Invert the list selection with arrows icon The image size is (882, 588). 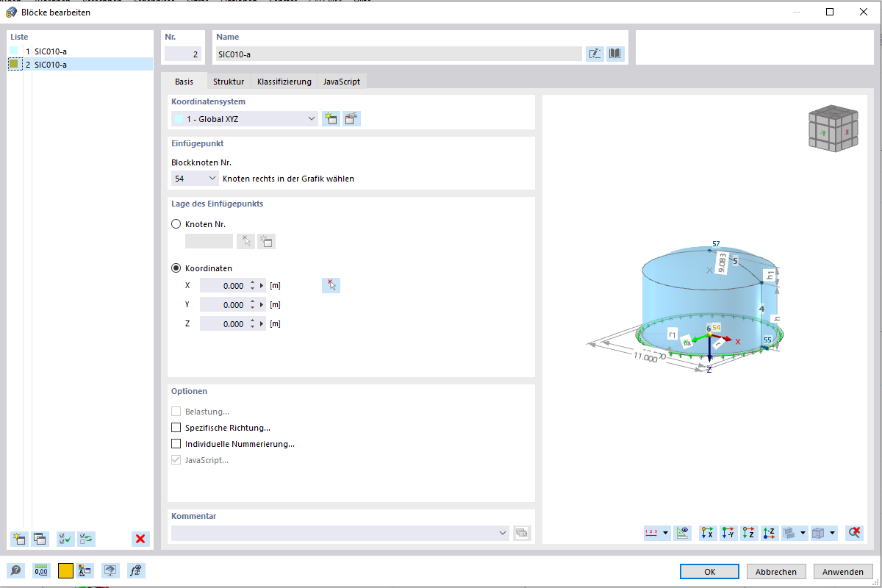click(x=86, y=539)
